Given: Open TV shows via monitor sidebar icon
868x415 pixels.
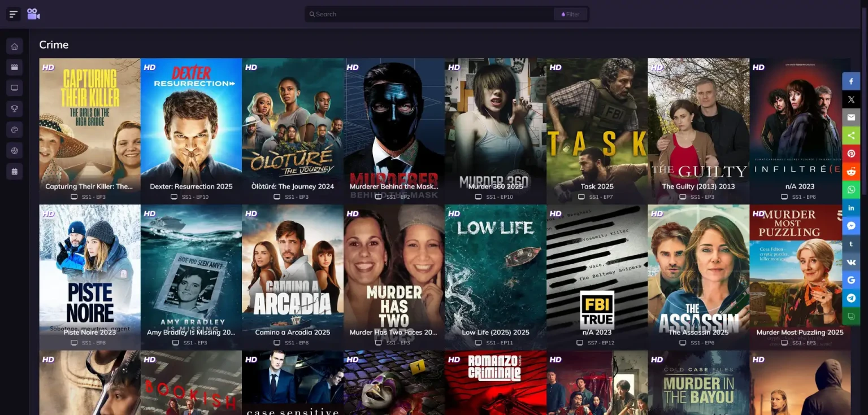Looking at the screenshot, I should click(x=15, y=88).
